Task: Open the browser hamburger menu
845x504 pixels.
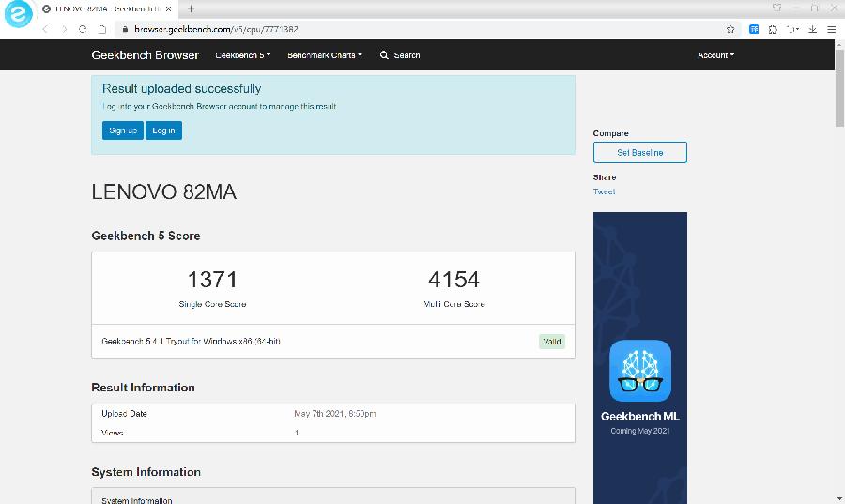Action: (x=832, y=29)
